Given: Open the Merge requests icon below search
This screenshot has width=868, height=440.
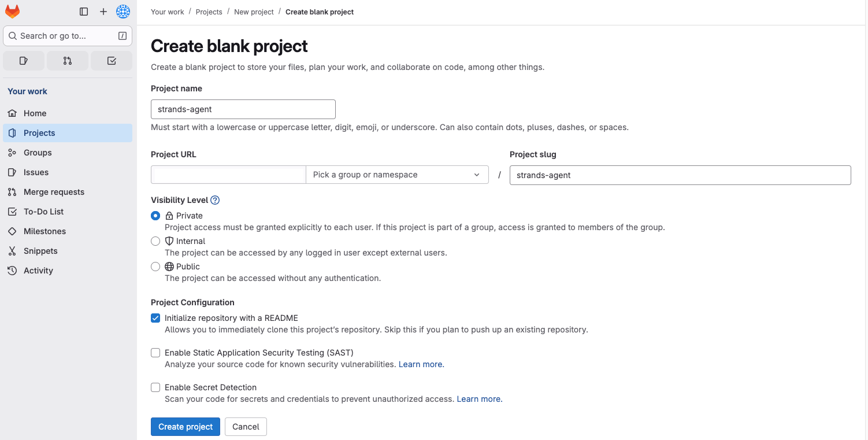Looking at the screenshot, I should click(68, 60).
